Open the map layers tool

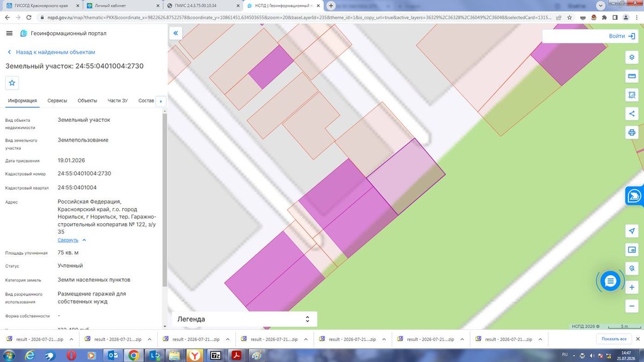pyautogui.click(x=632, y=57)
